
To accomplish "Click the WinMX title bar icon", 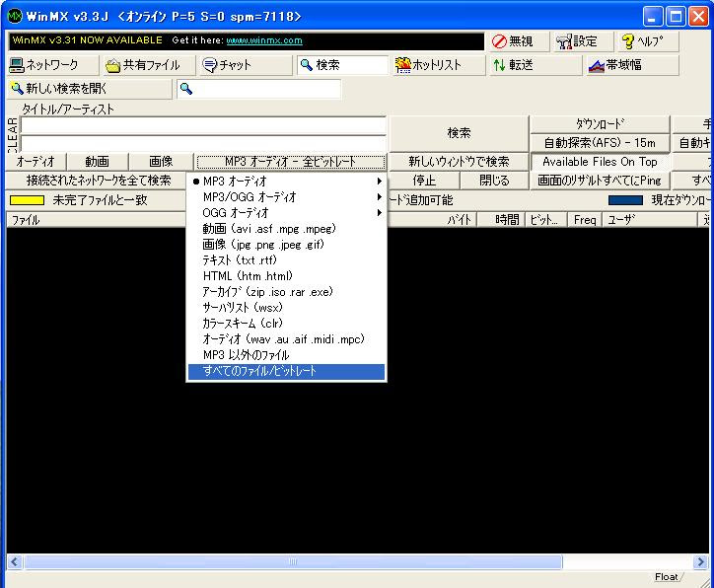I will 15,16.
